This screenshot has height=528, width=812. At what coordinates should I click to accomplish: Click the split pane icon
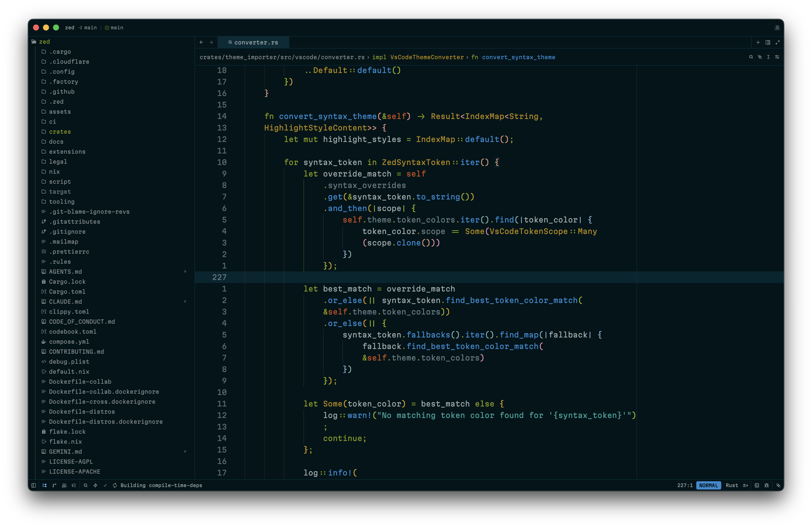click(768, 42)
